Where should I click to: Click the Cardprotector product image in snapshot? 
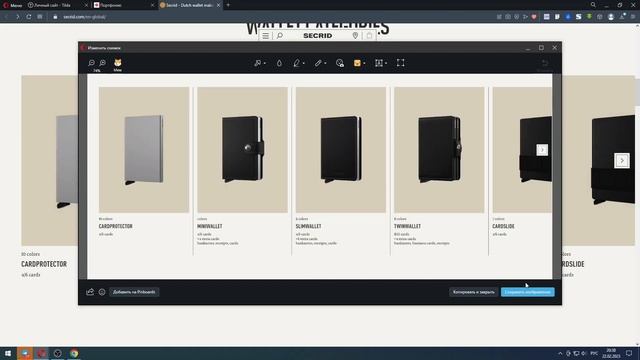pyautogui.click(x=144, y=150)
